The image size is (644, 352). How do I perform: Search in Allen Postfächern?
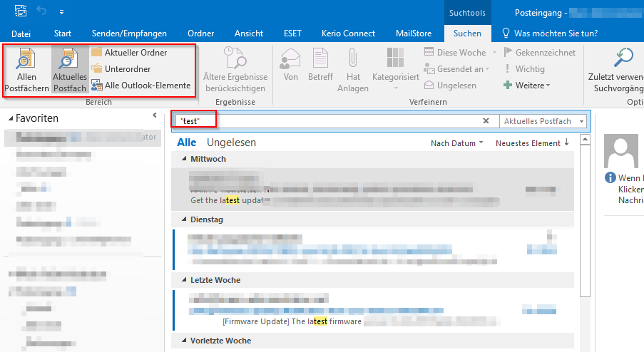click(26, 70)
